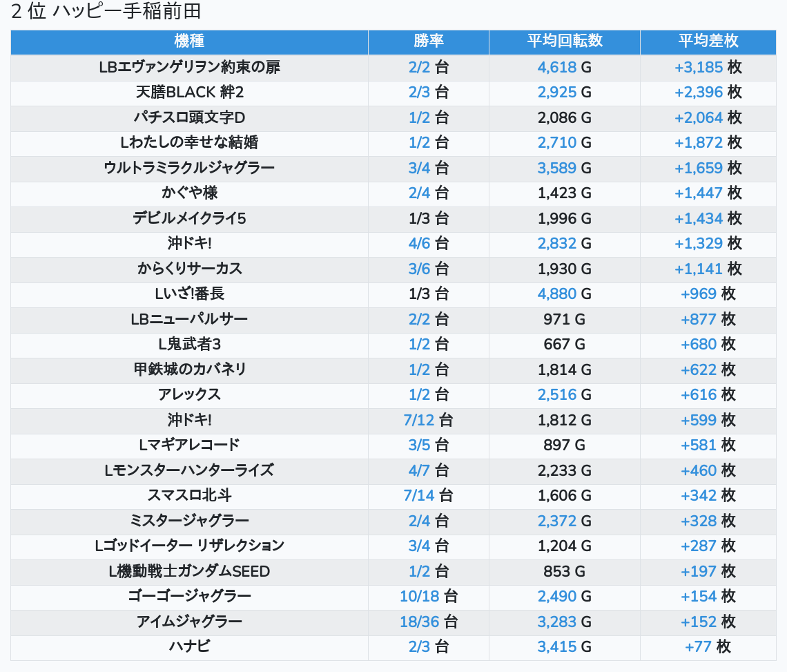Select パチスロ頭文字D in the machine column
787x672 pixels.
(x=189, y=117)
